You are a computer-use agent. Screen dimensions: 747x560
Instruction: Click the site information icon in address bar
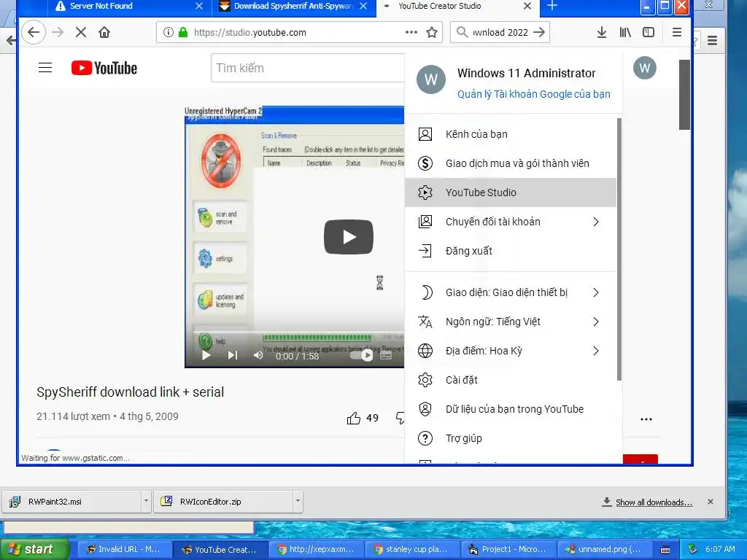[169, 32]
